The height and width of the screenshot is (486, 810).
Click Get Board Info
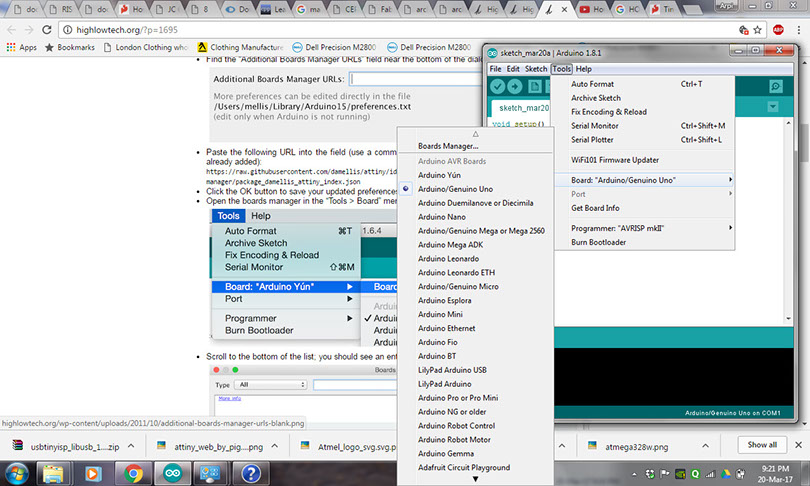(x=644, y=208)
